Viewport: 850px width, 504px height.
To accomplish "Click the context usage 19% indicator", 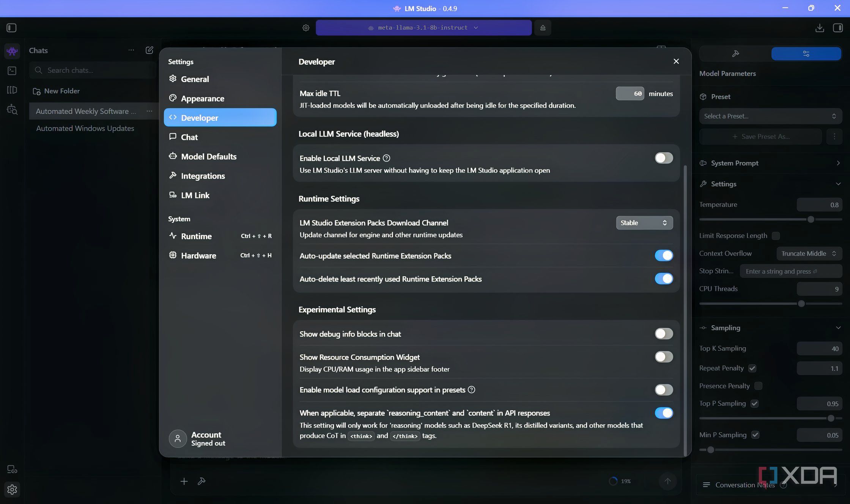I will pos(620,481).
